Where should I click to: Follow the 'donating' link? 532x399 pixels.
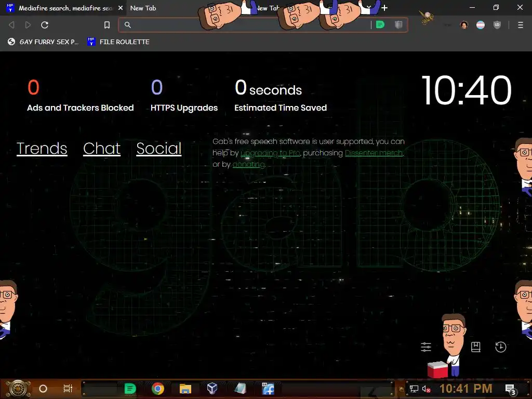[x=249, y=165]
